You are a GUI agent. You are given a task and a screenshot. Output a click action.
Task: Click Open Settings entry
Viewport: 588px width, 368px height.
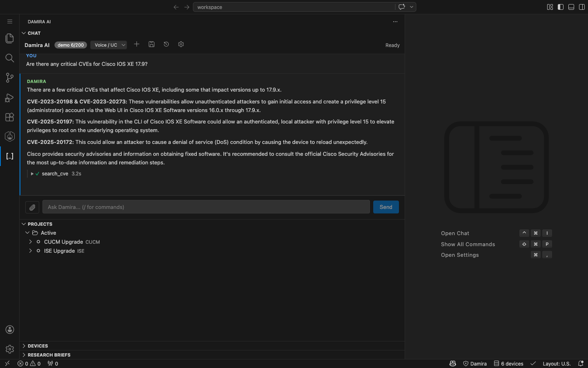click(x=460, y=255)
